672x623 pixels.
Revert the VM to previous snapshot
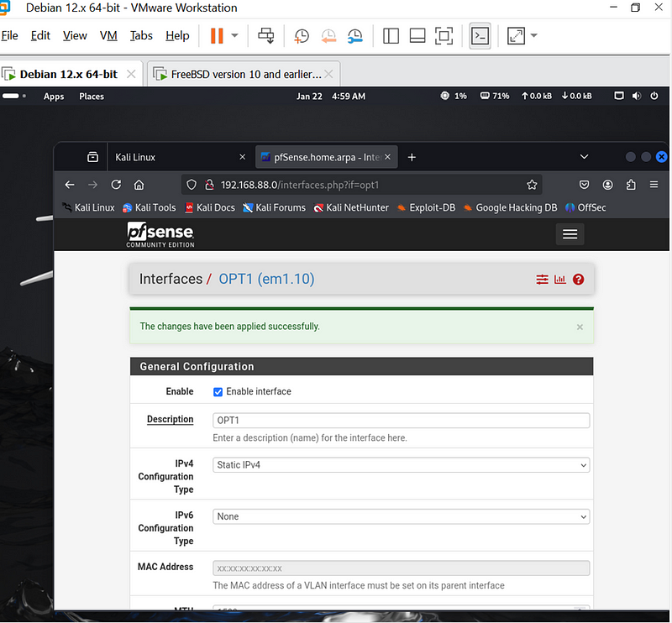(x=328, y=36)
